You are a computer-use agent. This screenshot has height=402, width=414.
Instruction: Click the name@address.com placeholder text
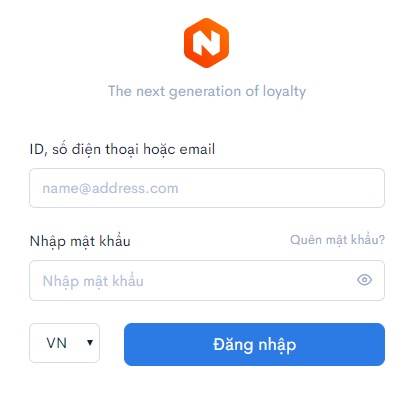110,188
